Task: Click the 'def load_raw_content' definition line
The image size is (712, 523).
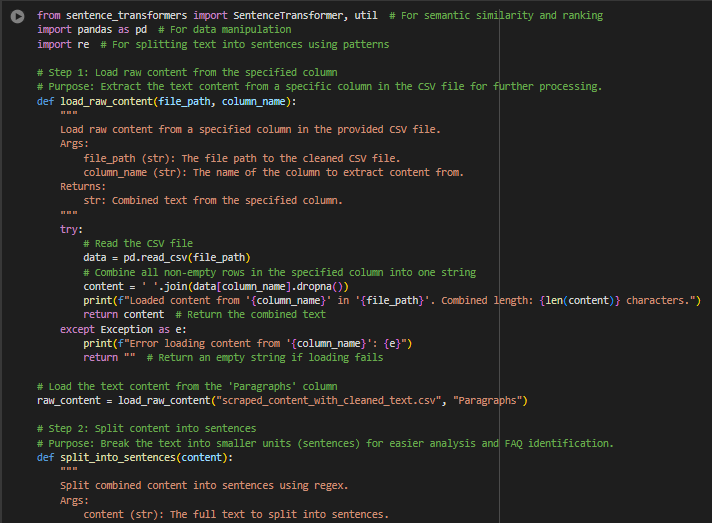Action: (167, 101)
